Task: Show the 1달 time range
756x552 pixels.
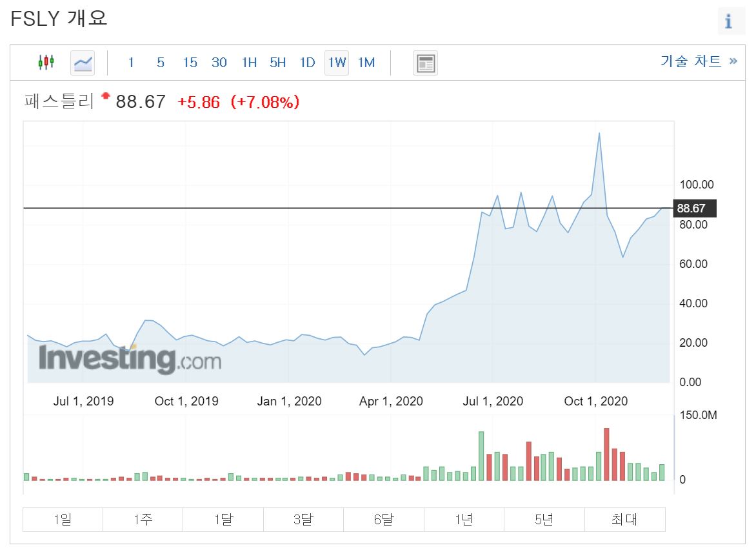Action: [x=223, y=520]
